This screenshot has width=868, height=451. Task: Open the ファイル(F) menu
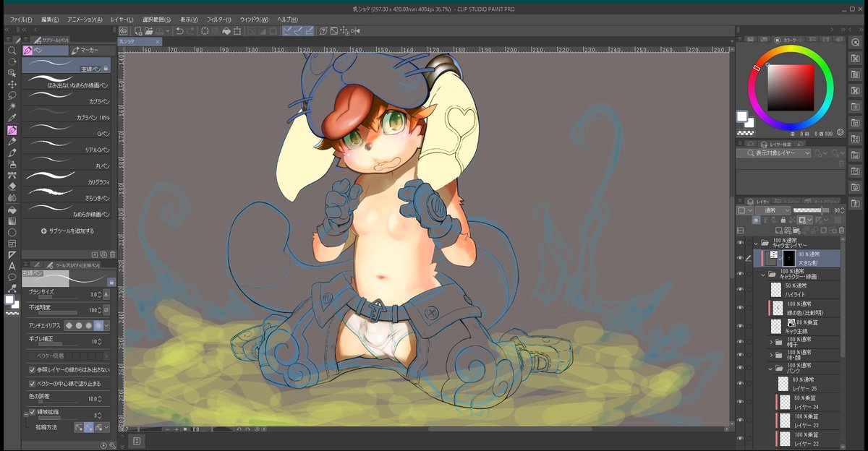click(x=22, y=20)
